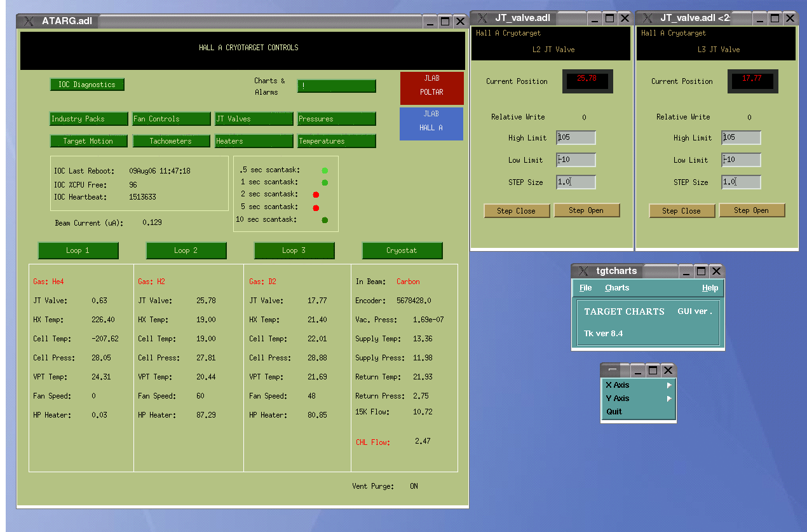
Task: Open ATARG.adl window menu X icon
Action: coord(29,21)
